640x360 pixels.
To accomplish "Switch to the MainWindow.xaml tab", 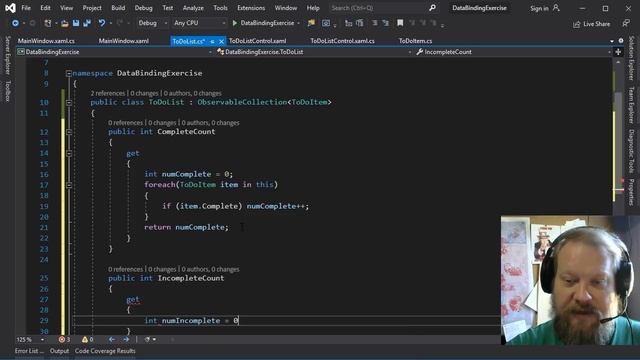I will pyautogui.click(x=124, y=41).
